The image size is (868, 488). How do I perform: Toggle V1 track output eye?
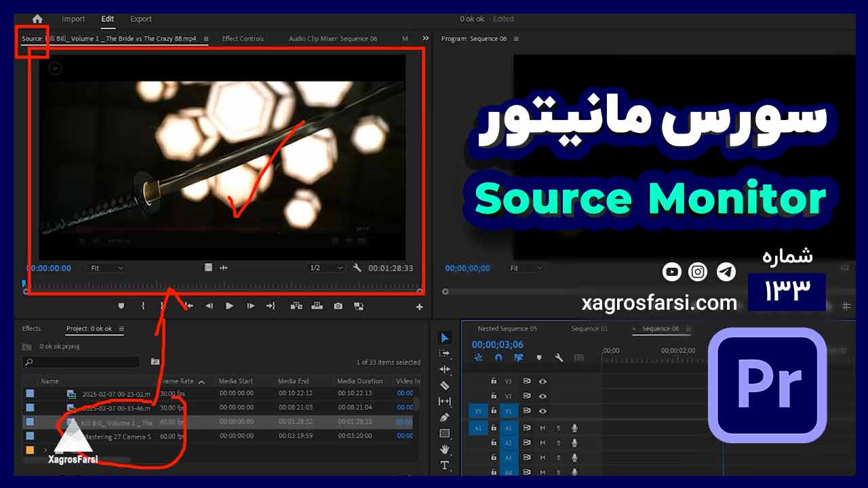coord(542,411)
